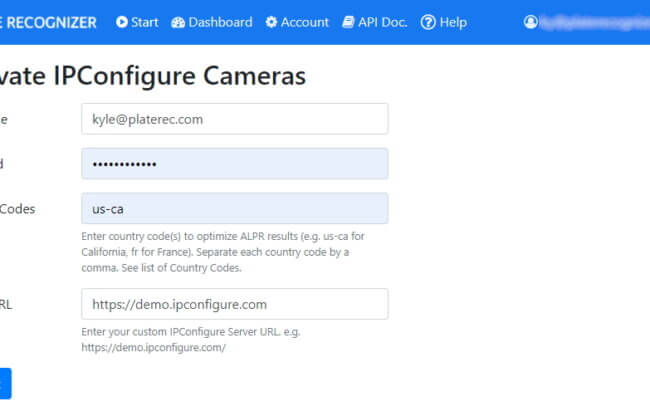Go to the Dashboard page
The height and width of the screenshot is (406, 650).
click(212, 22)
